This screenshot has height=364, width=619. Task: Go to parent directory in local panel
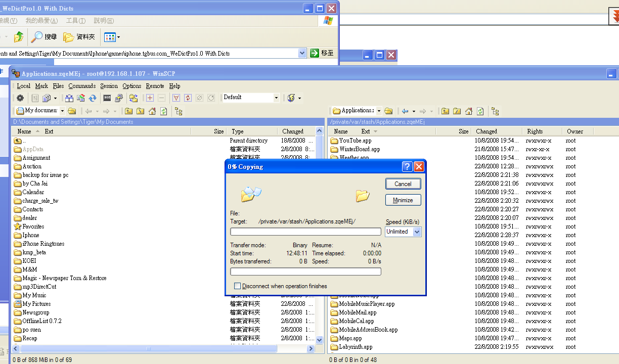[x=128, y=111]
